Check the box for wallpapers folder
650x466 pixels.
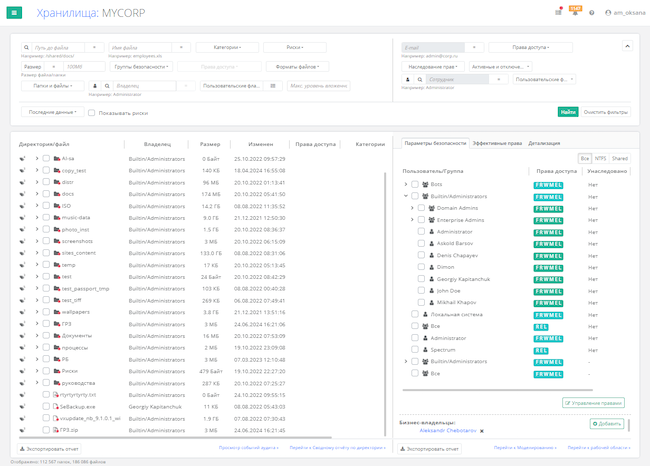point(46,312)
